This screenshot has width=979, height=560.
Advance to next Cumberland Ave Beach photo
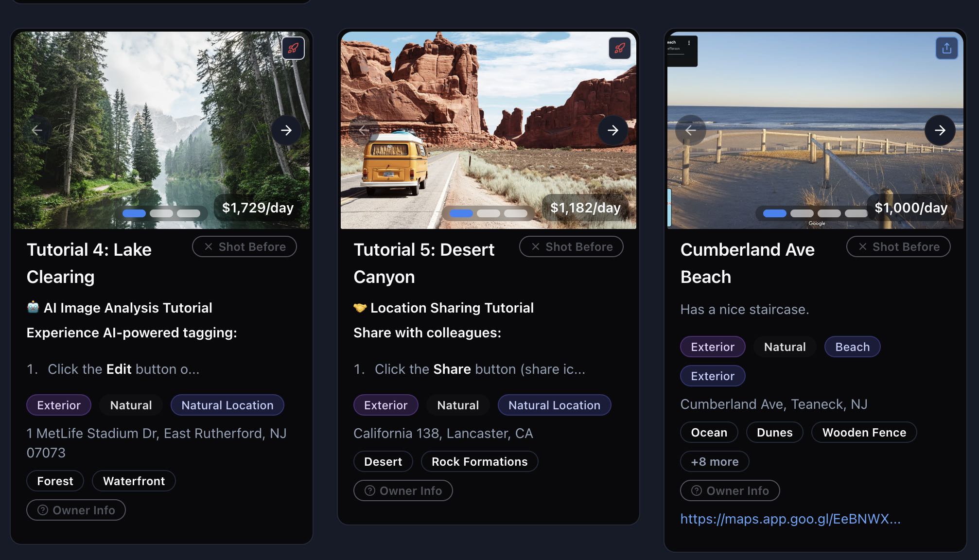pos(940,130)
